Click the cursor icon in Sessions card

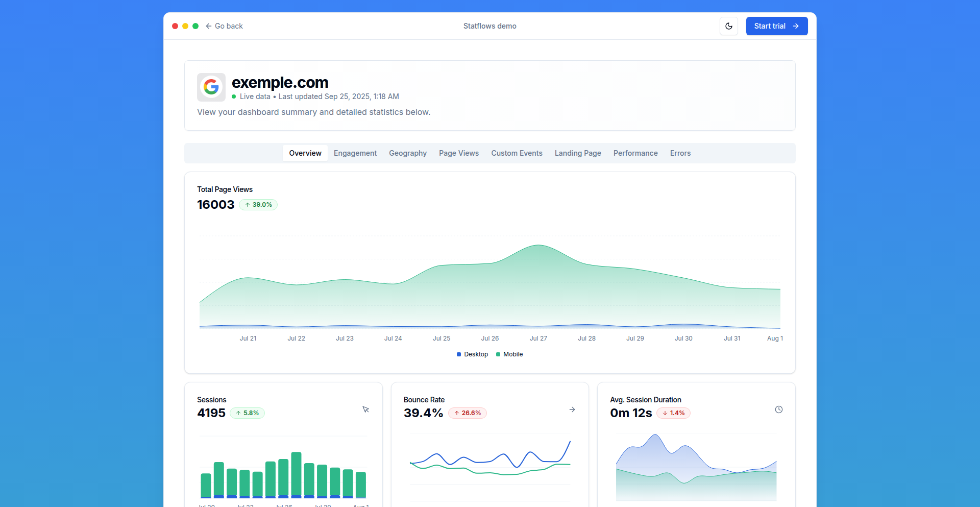tap(365, 409)
